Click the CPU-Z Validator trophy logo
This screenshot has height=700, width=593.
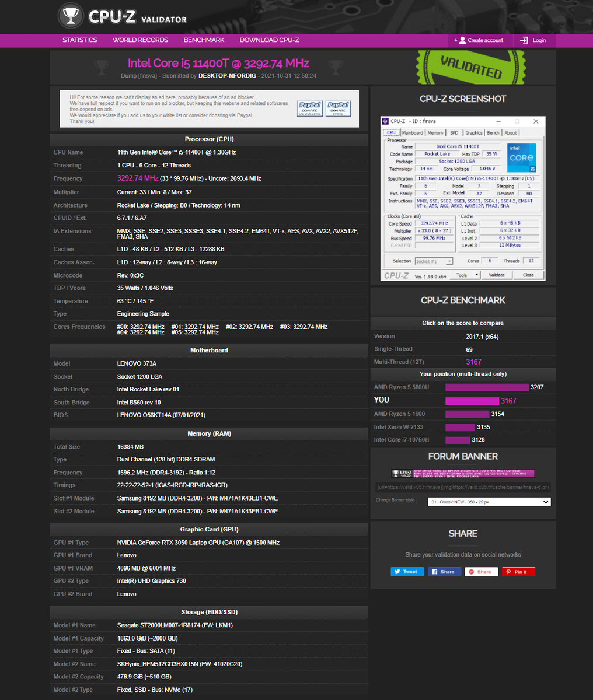[71, 16]
